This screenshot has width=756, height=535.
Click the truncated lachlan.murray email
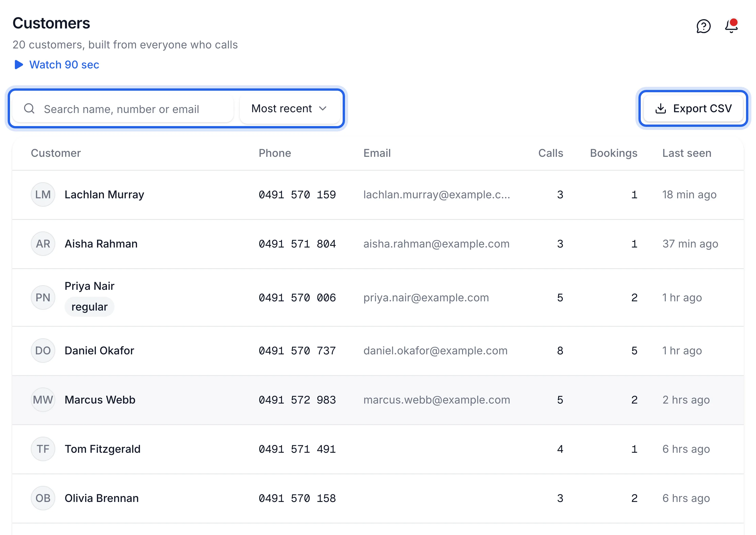[437, 195]
